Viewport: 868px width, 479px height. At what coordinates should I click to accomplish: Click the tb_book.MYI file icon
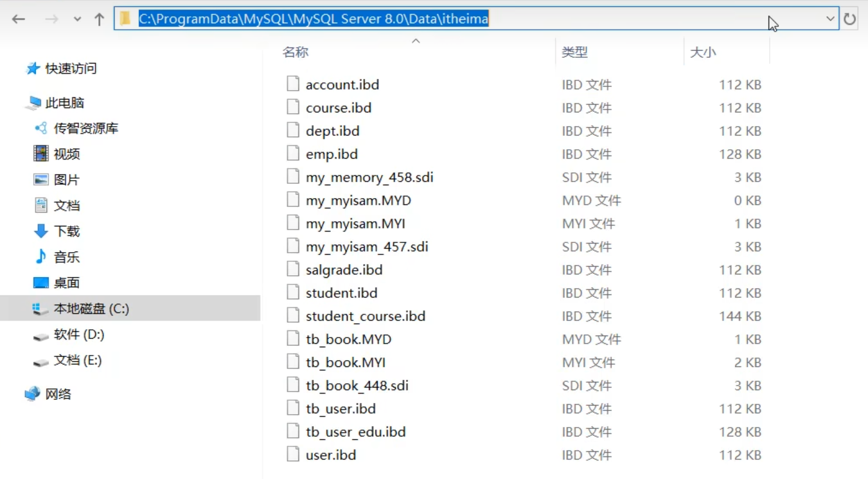pos(293,362)
